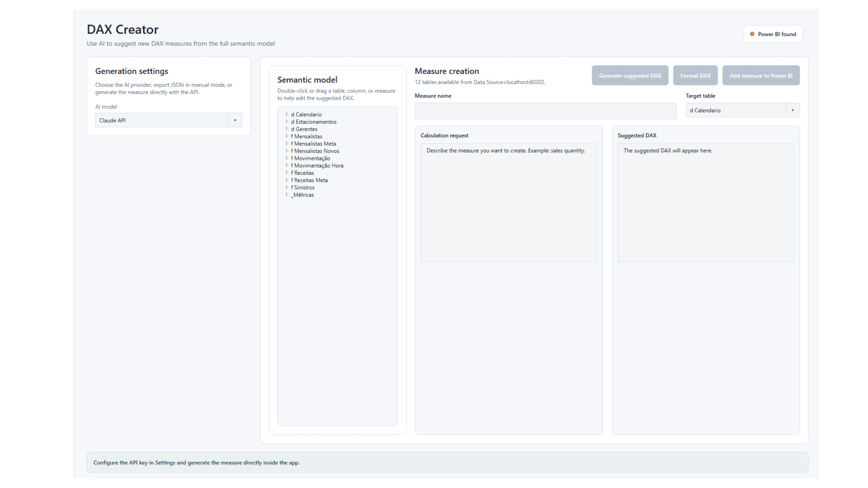
Task: Select f Mensalistas Meta in the tree
Action: 313,144
